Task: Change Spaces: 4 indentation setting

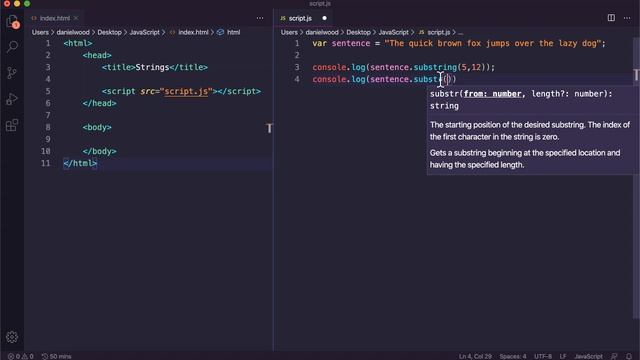Action: click(513, 356)
